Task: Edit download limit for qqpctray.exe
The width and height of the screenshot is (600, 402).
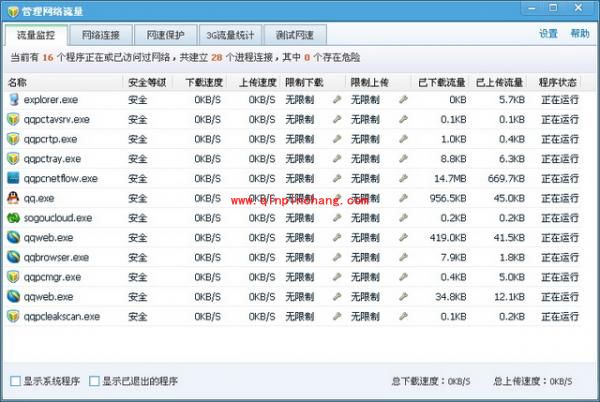Action: (337, 159)
